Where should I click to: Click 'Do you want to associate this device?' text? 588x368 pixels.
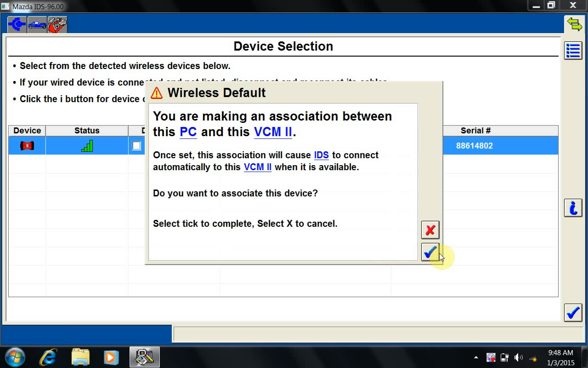(x=235, y=193)
